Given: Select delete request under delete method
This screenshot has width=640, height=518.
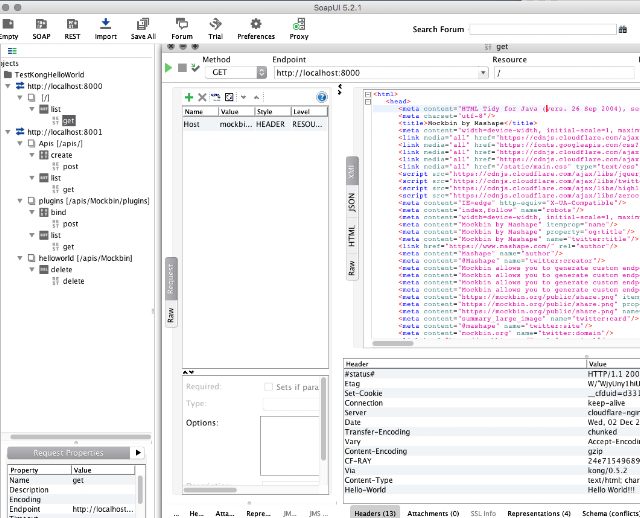Looking at the screenshot, I should click(x=73, y=281).
